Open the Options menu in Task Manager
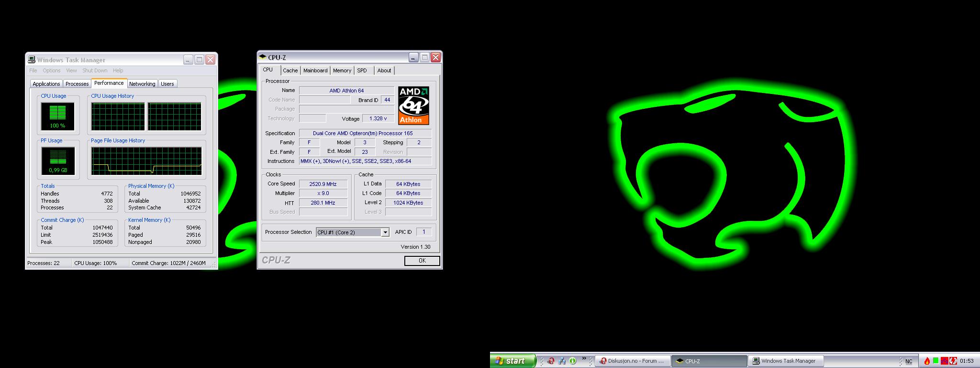This screenshot has height=368, width=980. point(52,70)
